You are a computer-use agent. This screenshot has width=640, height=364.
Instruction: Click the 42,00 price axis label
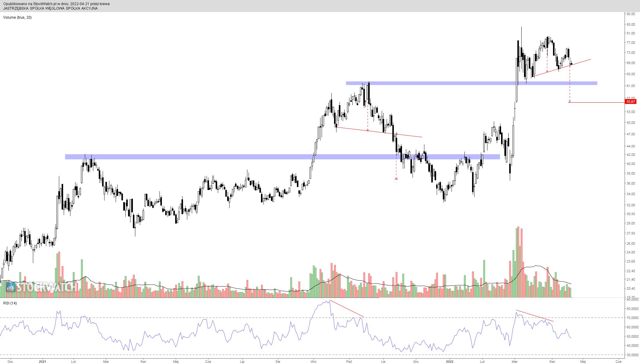pyautogui.click(x=630, y=155)
